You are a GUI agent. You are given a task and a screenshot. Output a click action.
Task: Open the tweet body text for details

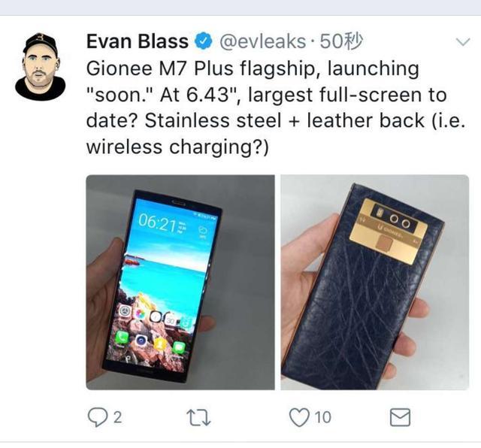pyautogui.click(x=276, y=107)
